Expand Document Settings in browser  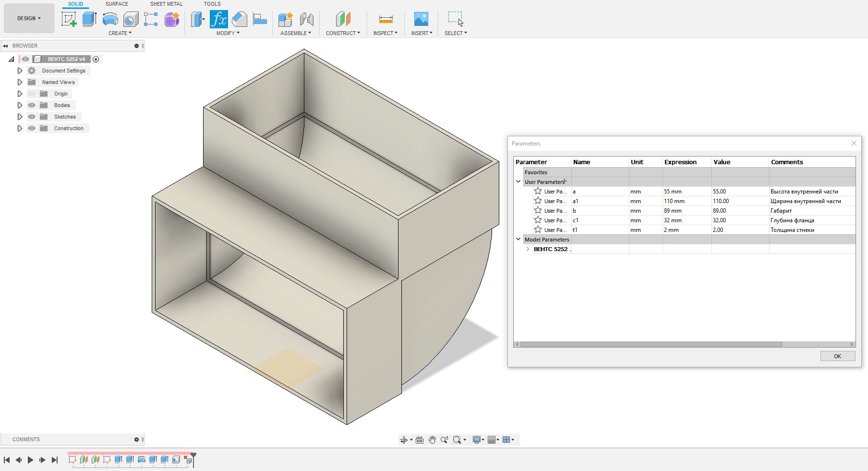click(x=20, y=71)
